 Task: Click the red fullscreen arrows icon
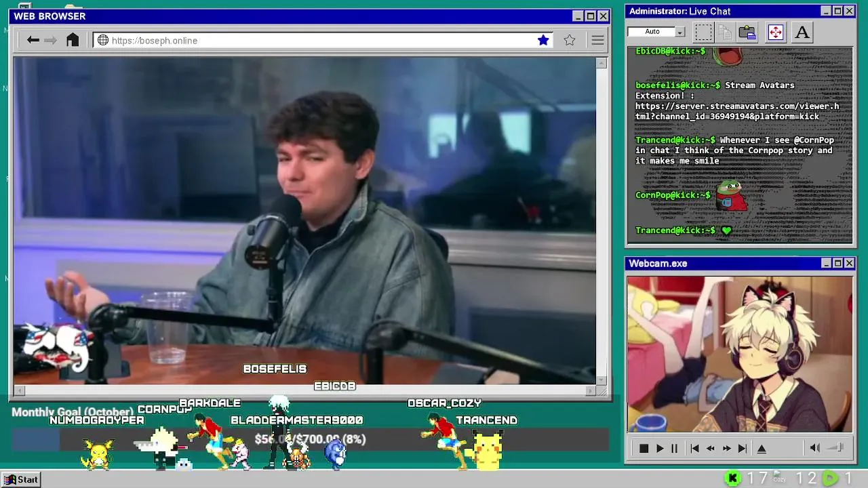click(x=775, y=32)
